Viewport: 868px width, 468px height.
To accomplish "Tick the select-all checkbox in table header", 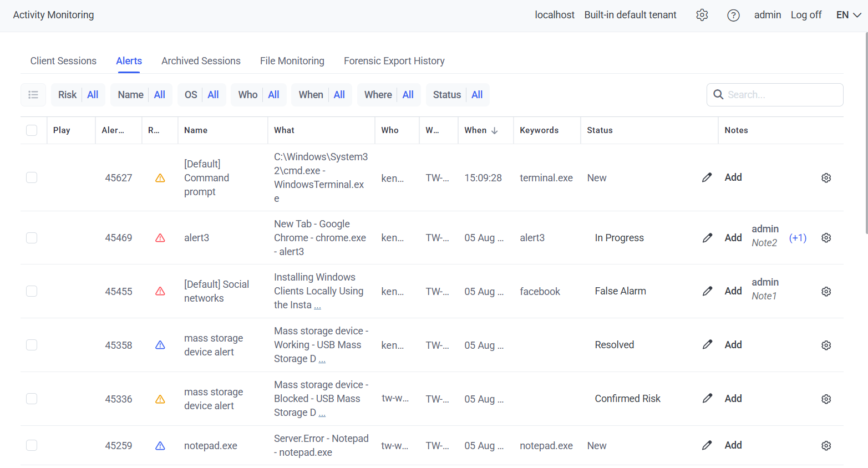I will 32,130.
